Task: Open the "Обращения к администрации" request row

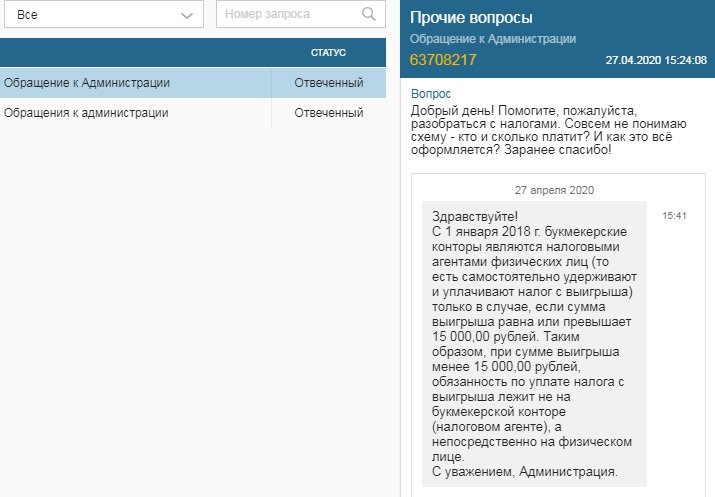Action: (x=86, y=113)
